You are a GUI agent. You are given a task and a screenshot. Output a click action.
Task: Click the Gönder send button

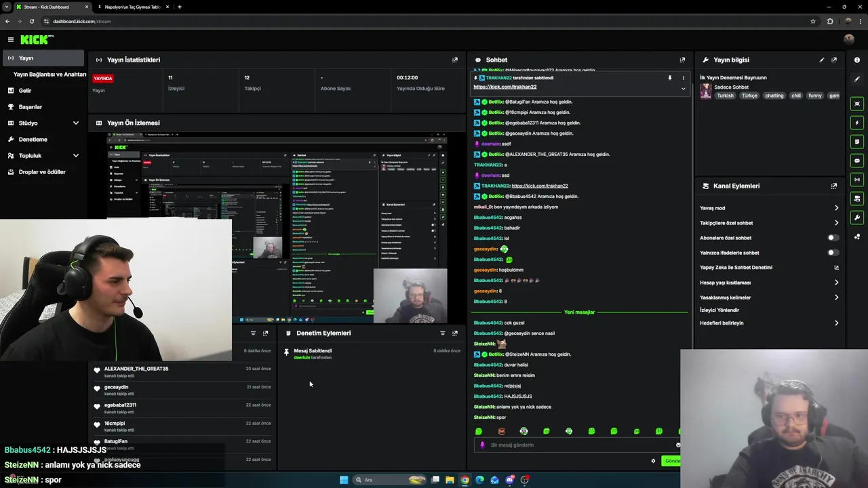672,461
